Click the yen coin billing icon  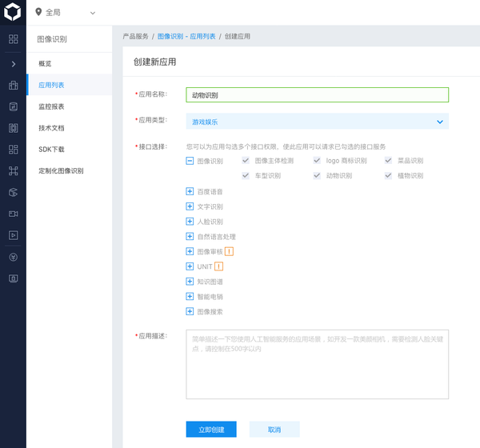point(13,258)
